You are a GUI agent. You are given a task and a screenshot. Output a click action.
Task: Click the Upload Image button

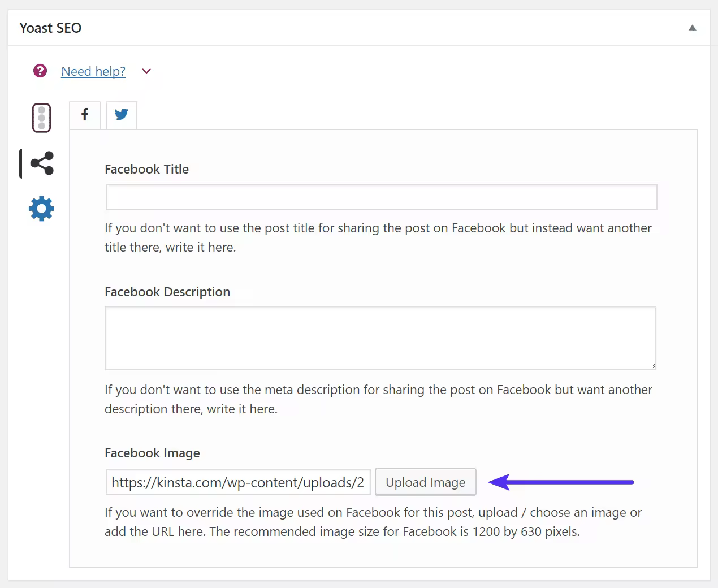(x=426, y=482)
